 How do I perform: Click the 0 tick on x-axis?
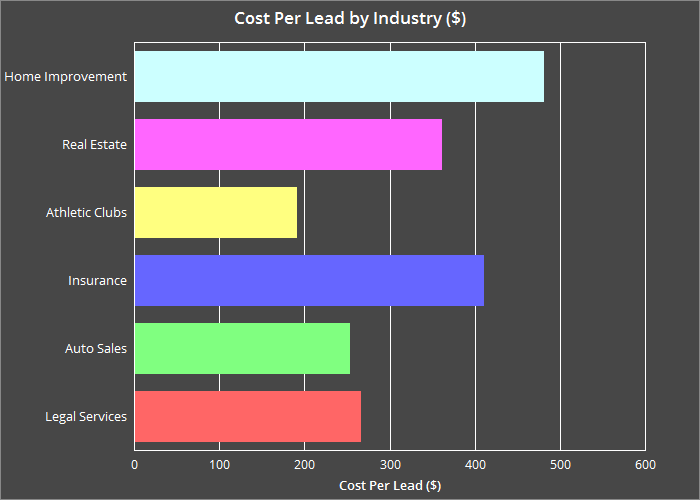[x=135, y=465]
